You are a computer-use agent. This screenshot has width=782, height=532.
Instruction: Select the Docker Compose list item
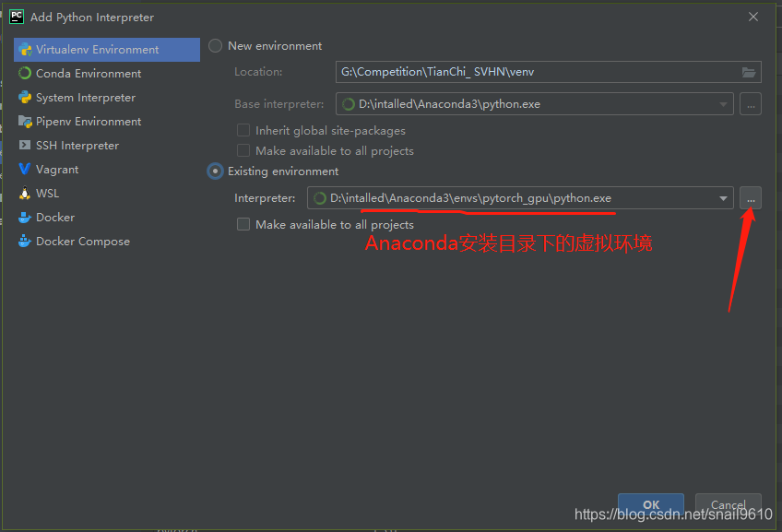(107, 242)
